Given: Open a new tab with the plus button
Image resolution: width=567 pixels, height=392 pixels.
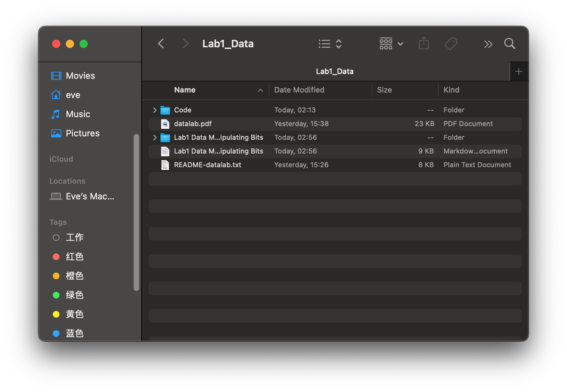Looking at the screenshot, I should 519,71.
